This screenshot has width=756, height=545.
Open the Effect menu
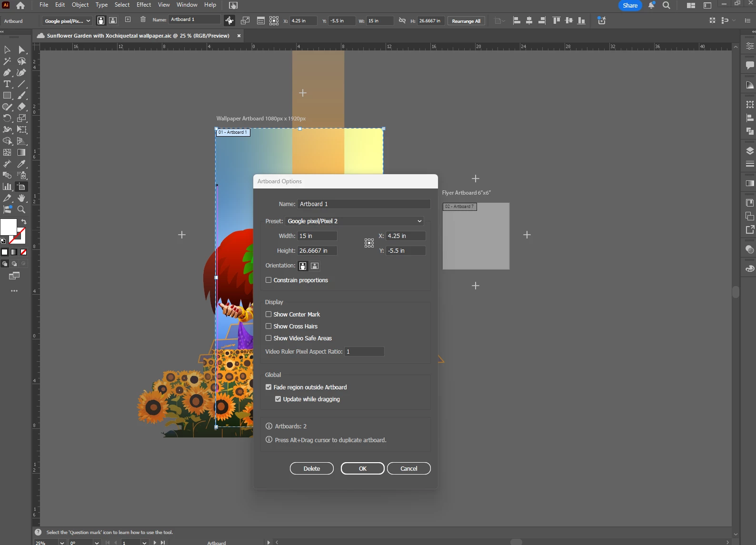click(143, 5)
